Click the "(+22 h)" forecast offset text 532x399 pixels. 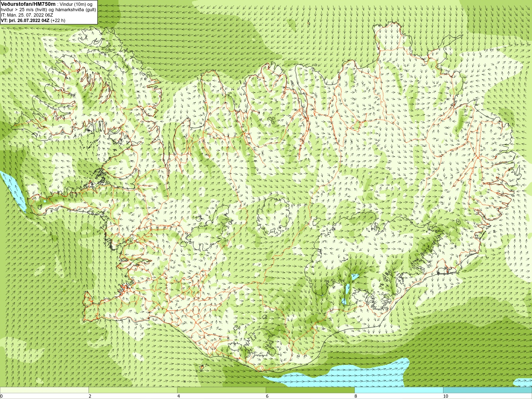(x=58, y=20)
